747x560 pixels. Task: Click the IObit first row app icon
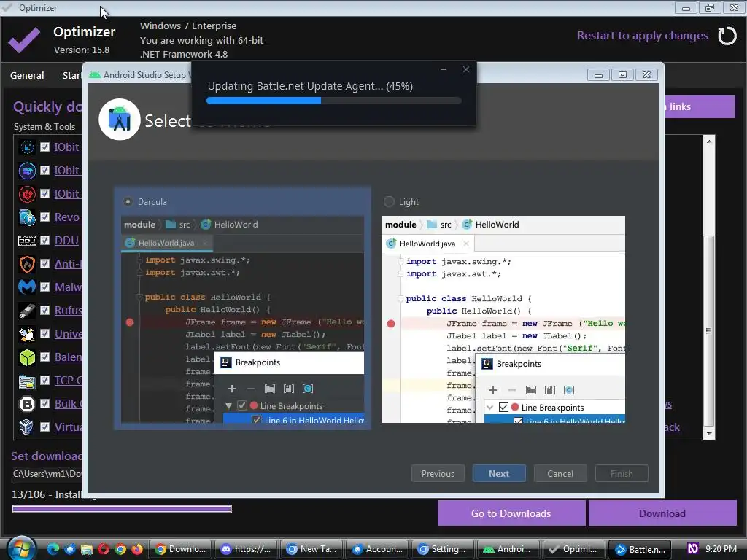27,147
